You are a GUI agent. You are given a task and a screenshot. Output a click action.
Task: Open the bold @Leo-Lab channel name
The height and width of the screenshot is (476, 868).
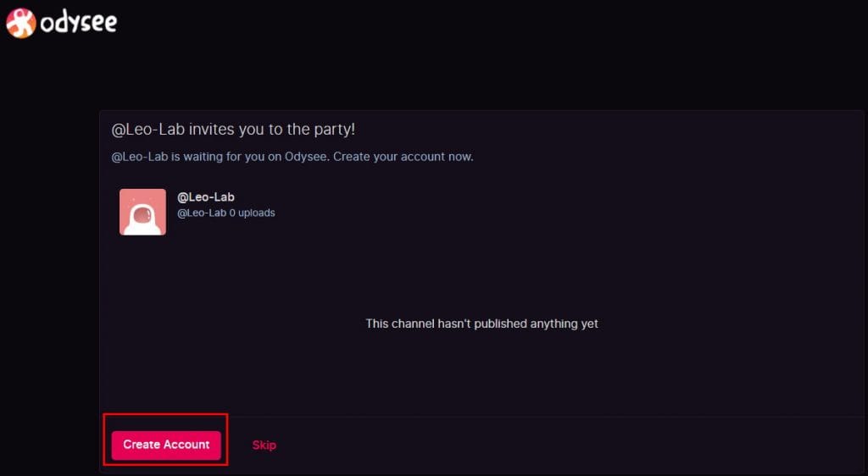coord(205,196)
